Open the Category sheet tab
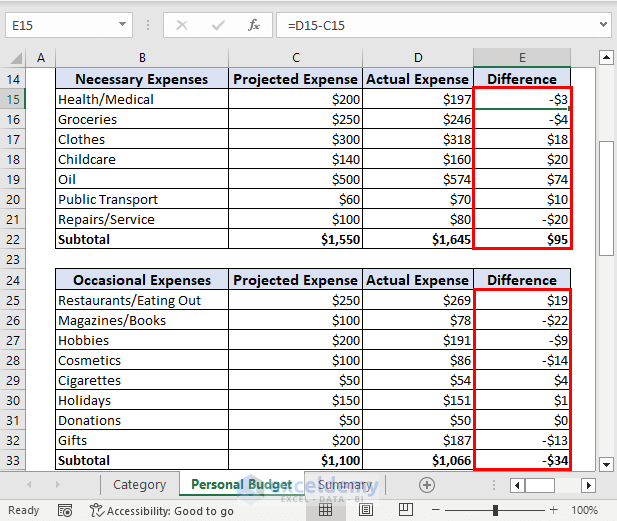The image size is (617, 521). point(139,485)
